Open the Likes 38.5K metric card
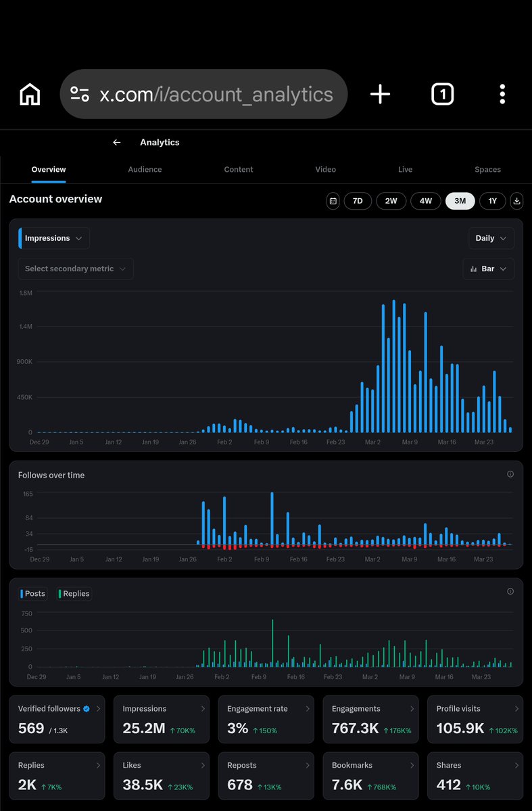The width and height of the screenshot is (532, 811). coord(162,776)
